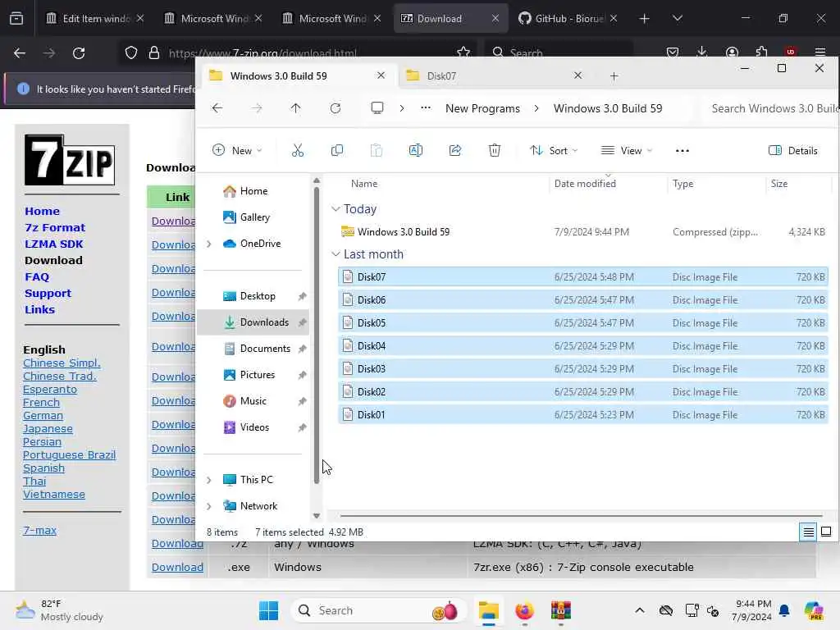Screen dimensions: 840x630
Task: Switch to the GitHub Firefox tab
Action: click(x=567, y=18)
